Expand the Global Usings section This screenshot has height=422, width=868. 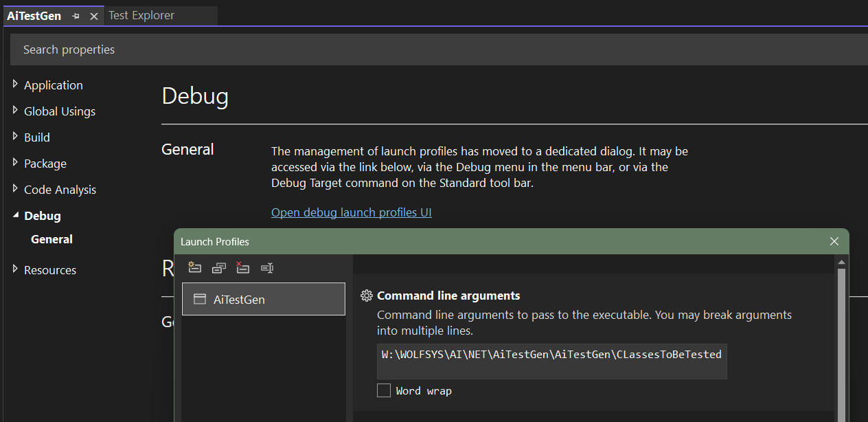[x=16, y=111]
